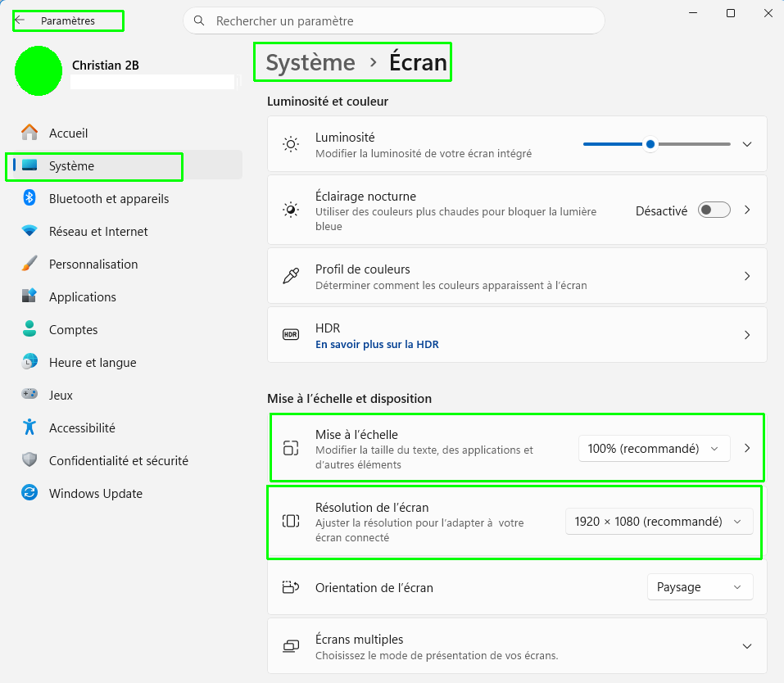Click the Rechercher un paramètre search field
The width and height of the screenshot is (784, 683).
click(x=394, y=20)
